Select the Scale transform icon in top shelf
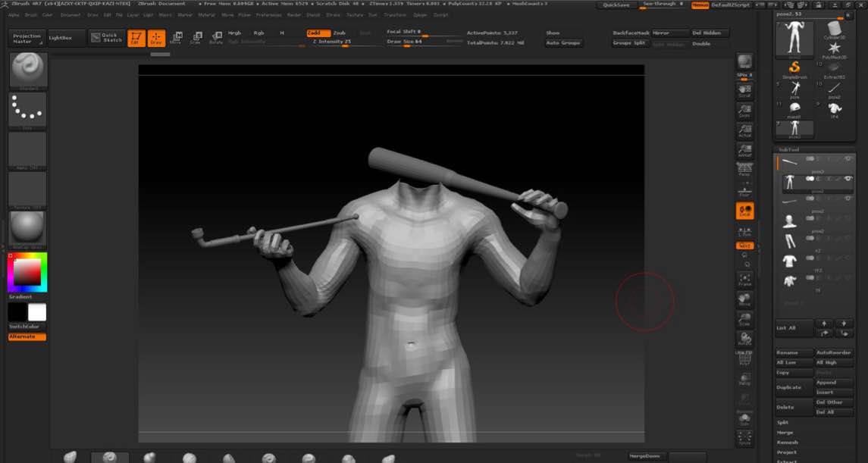Viewport: 868px width, 463px height. point(196,38)
